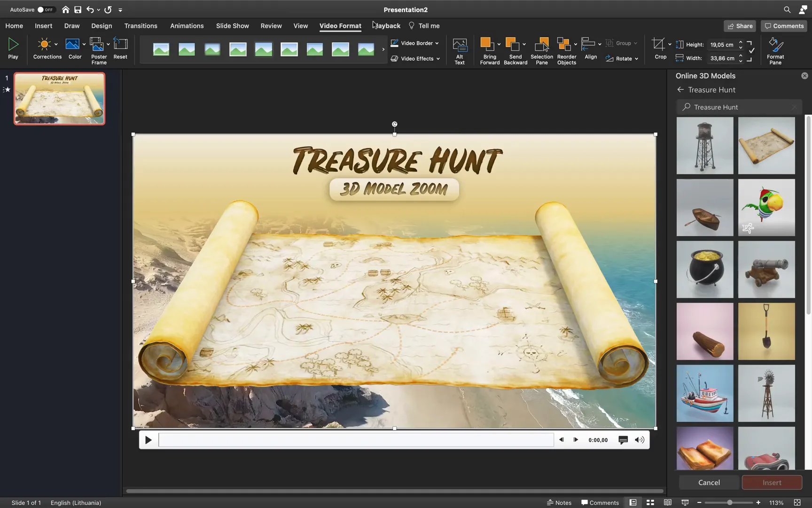Step the video back one frame
The image size is (812, 508).
(561, 440)
